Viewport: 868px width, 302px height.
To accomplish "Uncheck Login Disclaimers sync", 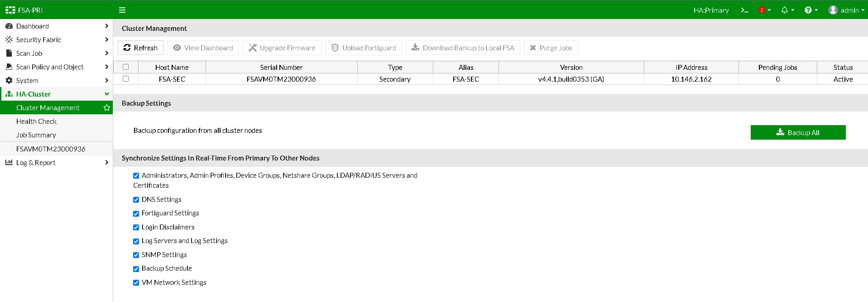I will pyautogui.click(x=136, y=227).
